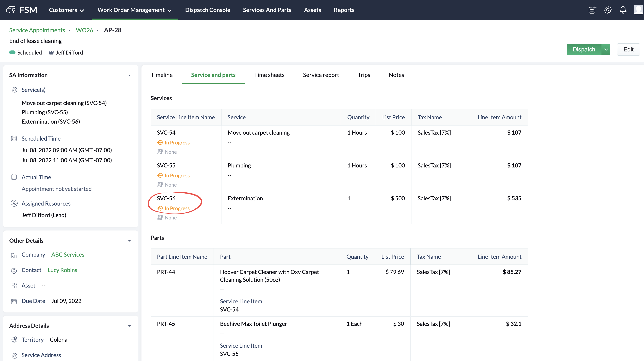Go to WO26 in the breadcrumb
644x361 pixels.
84,30
